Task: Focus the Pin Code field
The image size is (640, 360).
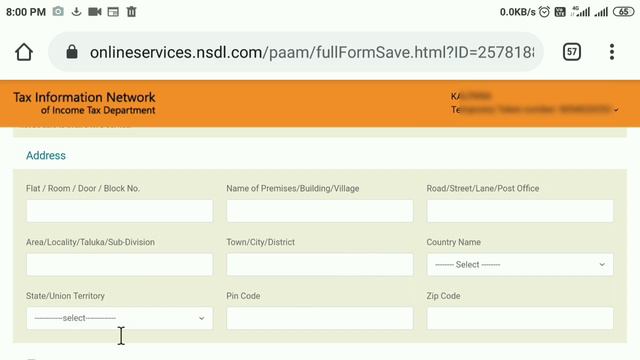Action: click(320, 318)
